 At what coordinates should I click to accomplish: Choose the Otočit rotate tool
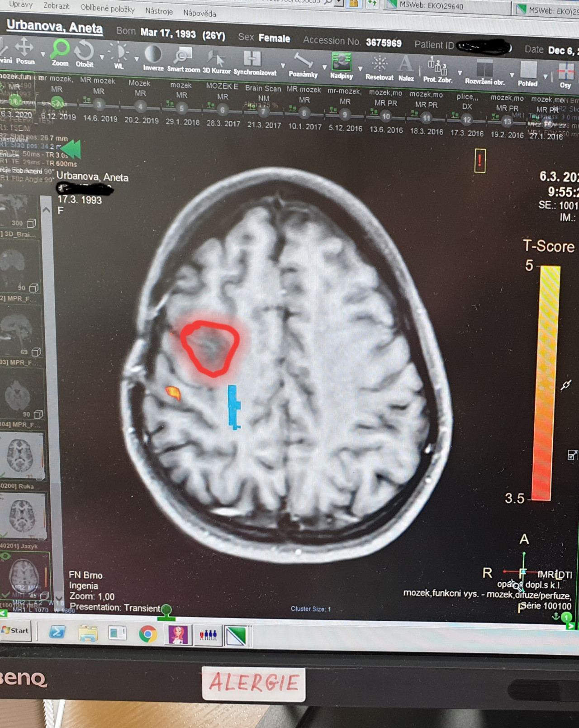pos(84,53)
